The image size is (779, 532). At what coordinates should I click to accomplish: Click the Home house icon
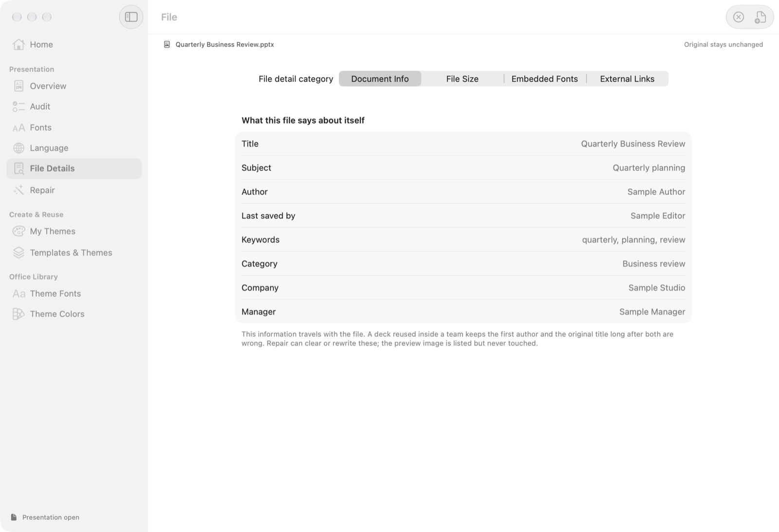tap(19, 44)
